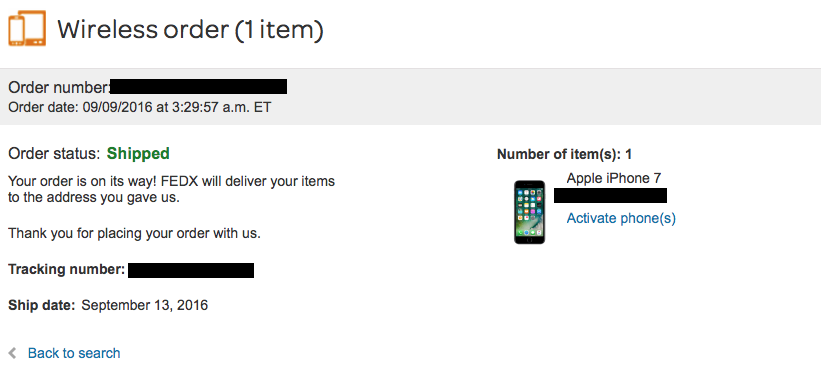The height and width of the screenshot is (371, 821).
Task: Click the Apple iPhone 7 product name
Action: tap(614, 178)
